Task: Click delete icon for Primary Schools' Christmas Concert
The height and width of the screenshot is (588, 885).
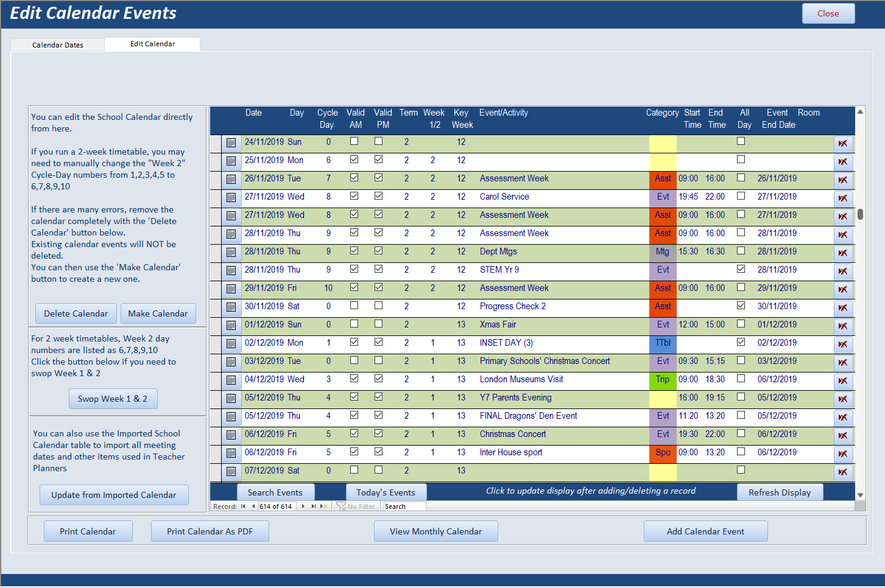Action: coord(843,363)
